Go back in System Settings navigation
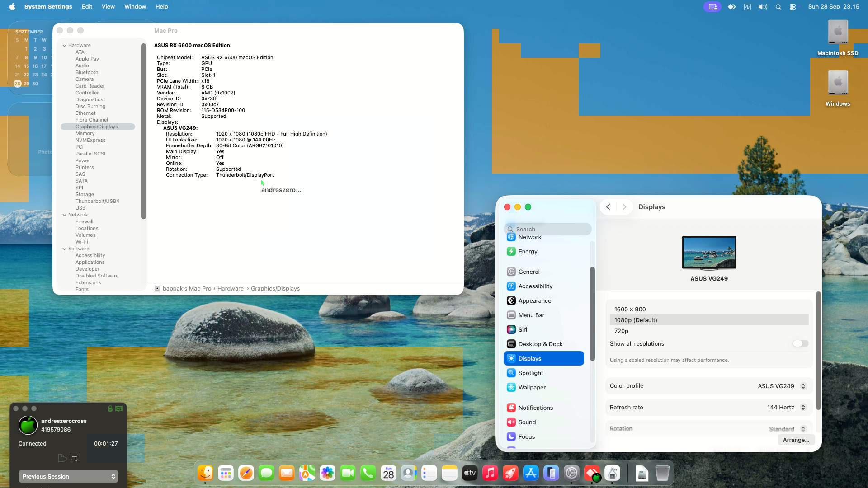This screenshot has width=868, height=488. click(x=608, y=207)
